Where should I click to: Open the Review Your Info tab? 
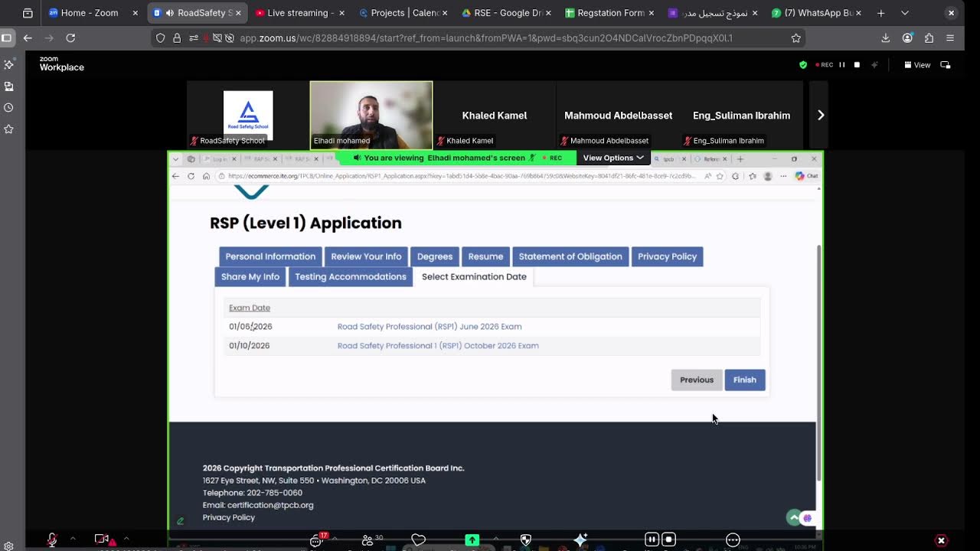click(366, 256)
